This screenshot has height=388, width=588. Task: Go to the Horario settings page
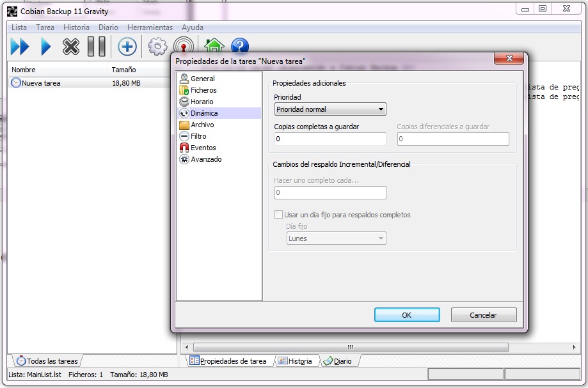tap(202, 102)
